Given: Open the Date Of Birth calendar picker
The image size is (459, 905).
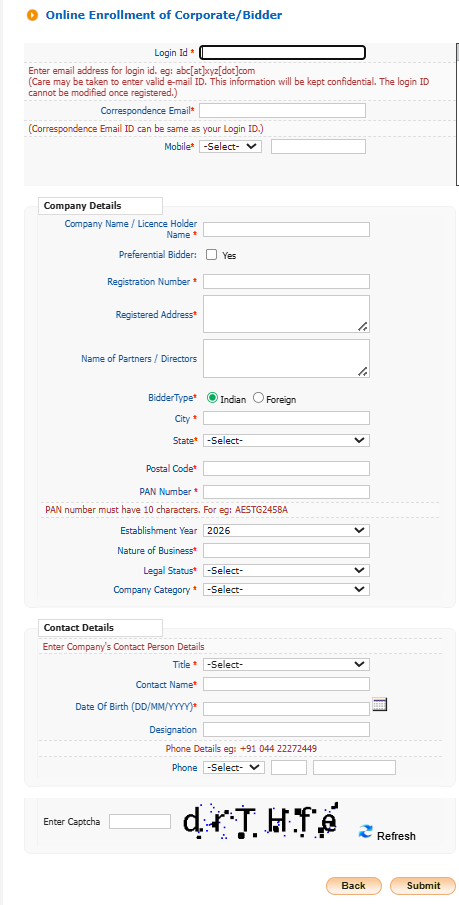Looking at the screenshot, I should click(379, 705).
